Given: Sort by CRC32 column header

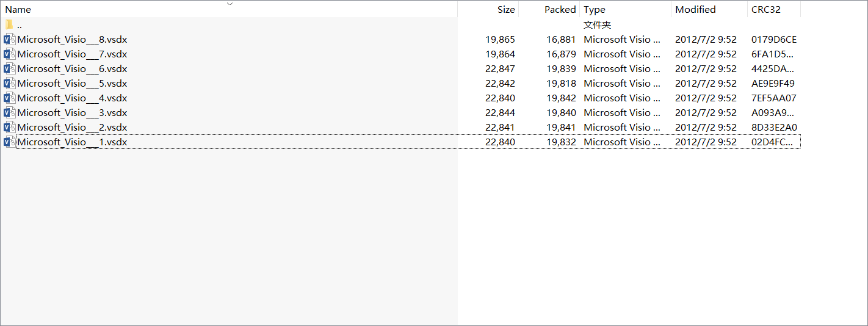Looking at the screenshot, I should click(x=766, y=10).
